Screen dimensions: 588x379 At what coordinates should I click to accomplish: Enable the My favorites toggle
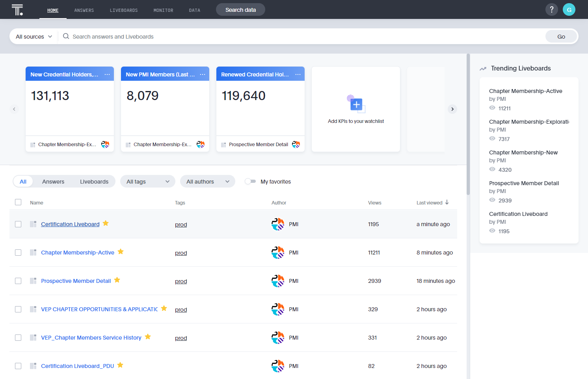[250, 182]
